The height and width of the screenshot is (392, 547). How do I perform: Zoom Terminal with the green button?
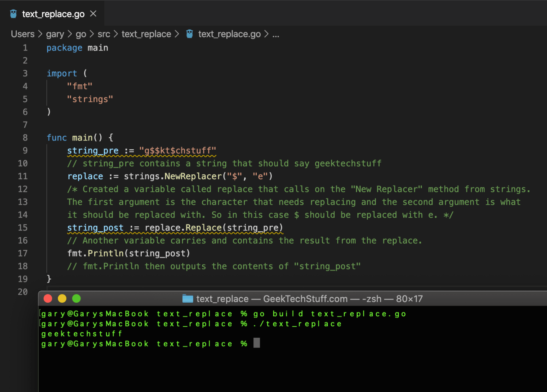click(x=76, y=299)
